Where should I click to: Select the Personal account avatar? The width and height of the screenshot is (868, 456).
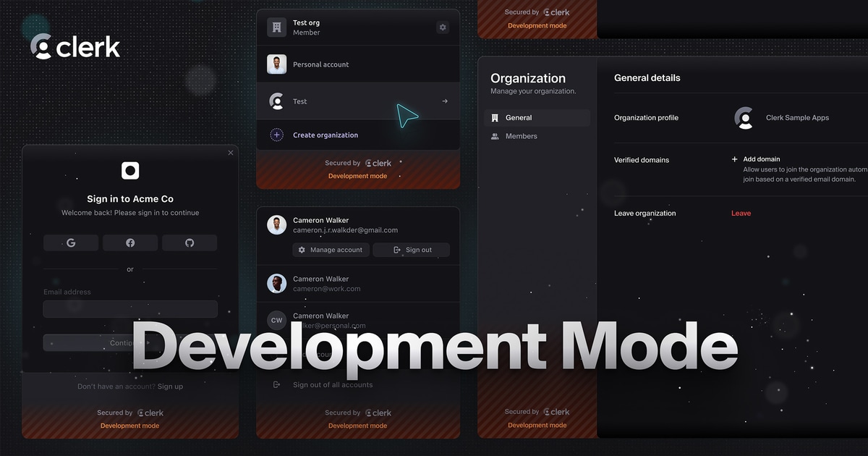(276, 64)
